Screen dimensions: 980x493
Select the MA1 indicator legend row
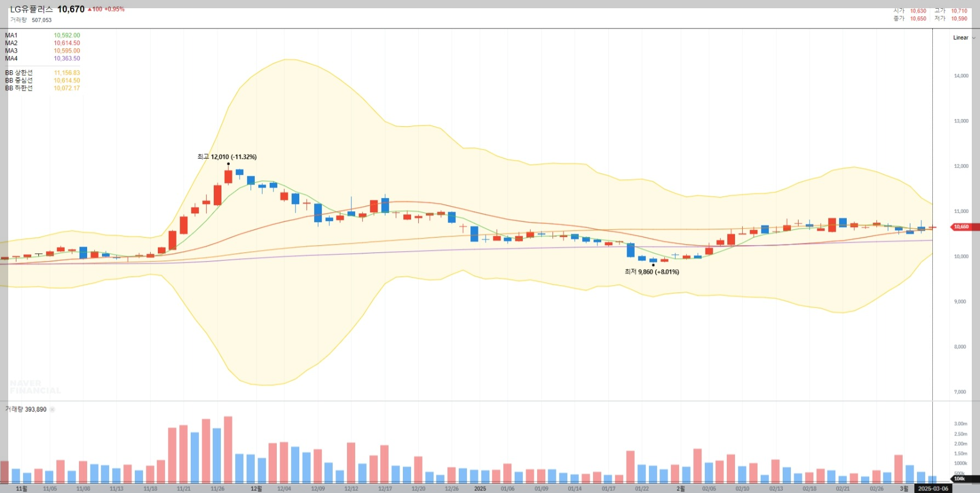point(42,35)
